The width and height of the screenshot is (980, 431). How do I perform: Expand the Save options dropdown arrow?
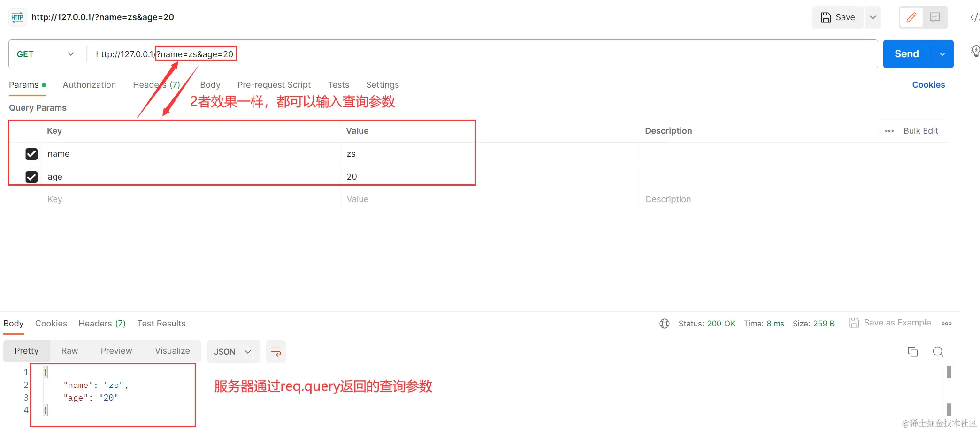click(x=873, y=17)
